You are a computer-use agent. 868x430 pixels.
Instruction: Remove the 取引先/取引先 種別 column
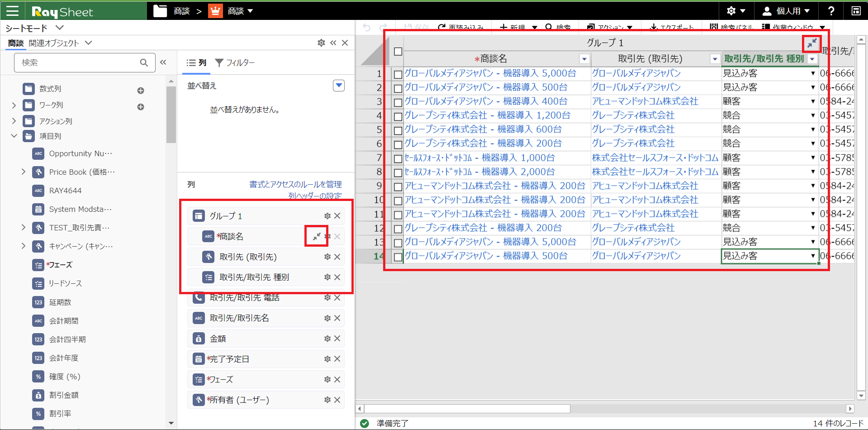[x=337, y=277]
